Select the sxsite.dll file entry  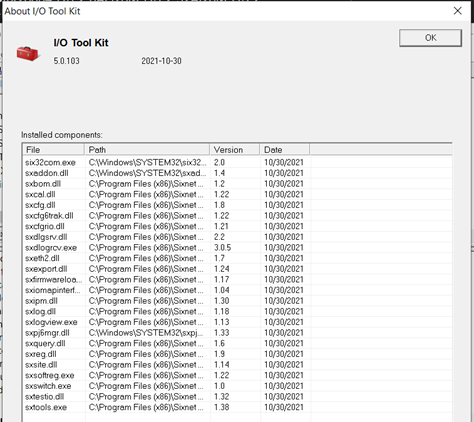coord(41,365)
